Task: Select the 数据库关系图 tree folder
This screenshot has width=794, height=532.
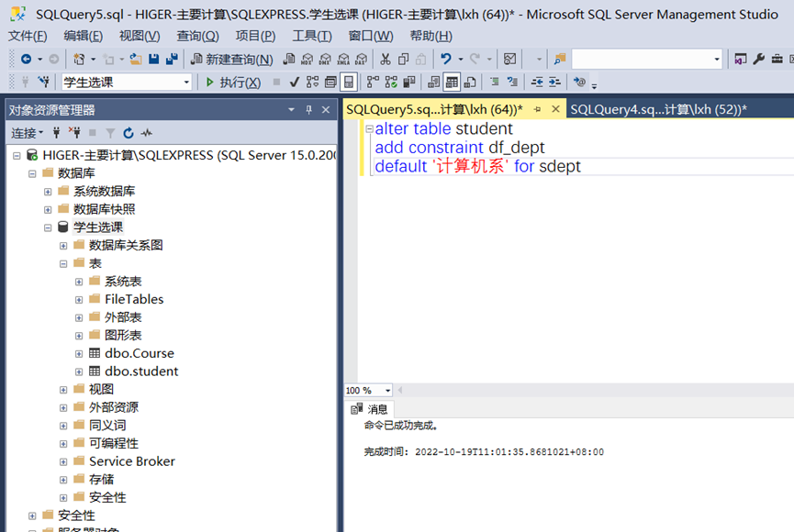Action: (x=126, y=246)
